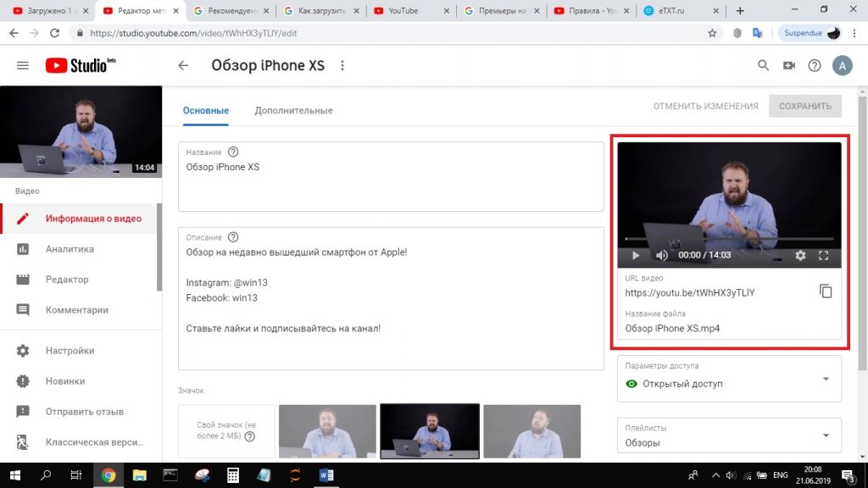The width and height of the screenshot is (868, 488).
Task: Play the video preview
Action: 636,256
